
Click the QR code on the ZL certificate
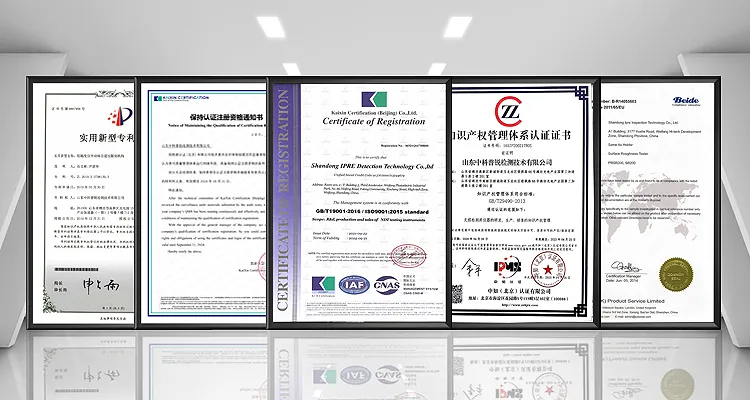(x=457, y=295)
